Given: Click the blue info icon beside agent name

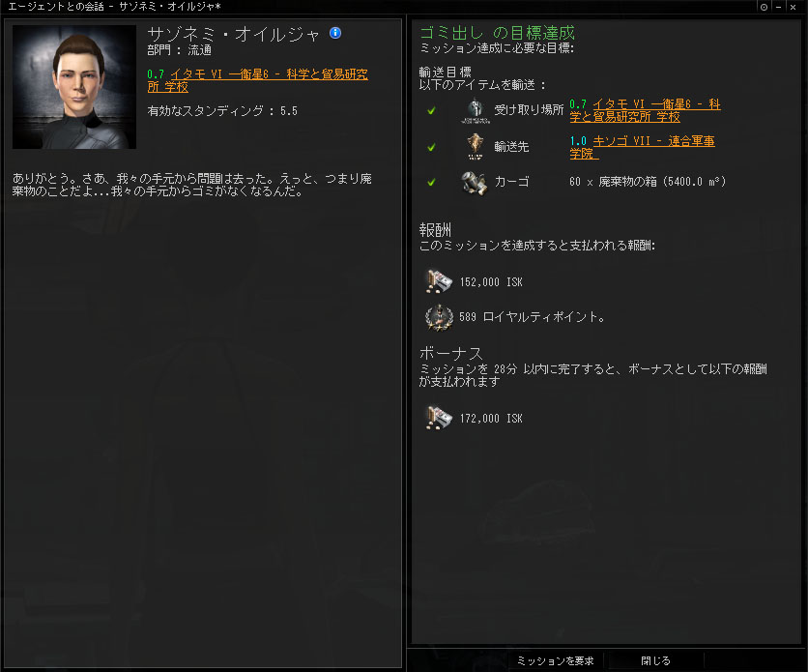Looking at the screenshot, I should tap(335, 33).
